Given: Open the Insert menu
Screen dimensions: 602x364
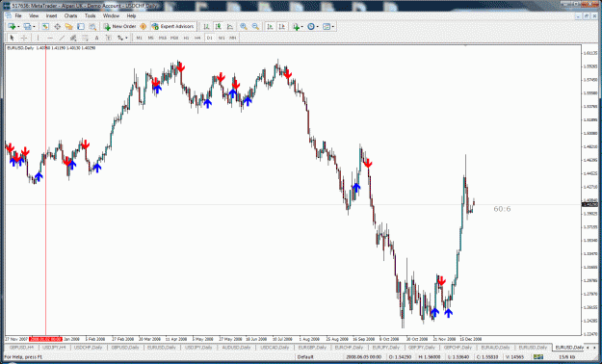Looking at the screenshot, I should click(x=51, y=15).
